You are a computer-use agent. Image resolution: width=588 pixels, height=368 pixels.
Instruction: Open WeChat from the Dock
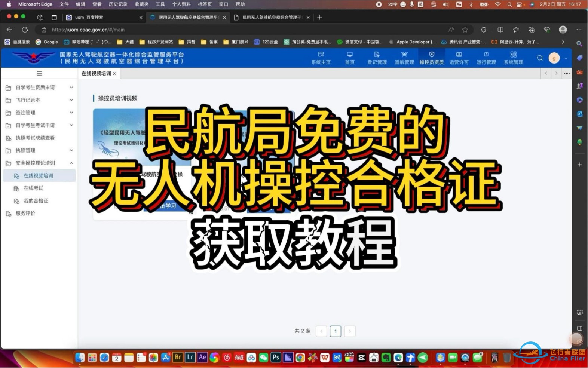coord(264,358)
